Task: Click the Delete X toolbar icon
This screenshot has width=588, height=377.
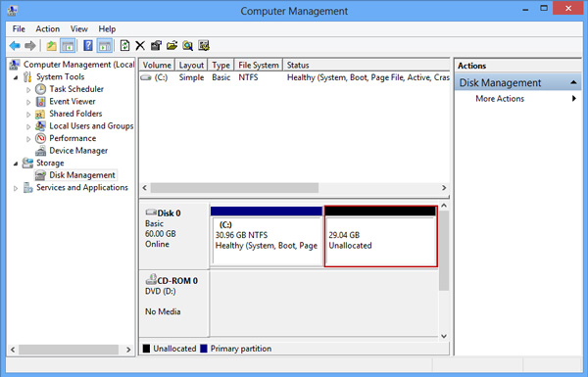Action: [140, 46]
